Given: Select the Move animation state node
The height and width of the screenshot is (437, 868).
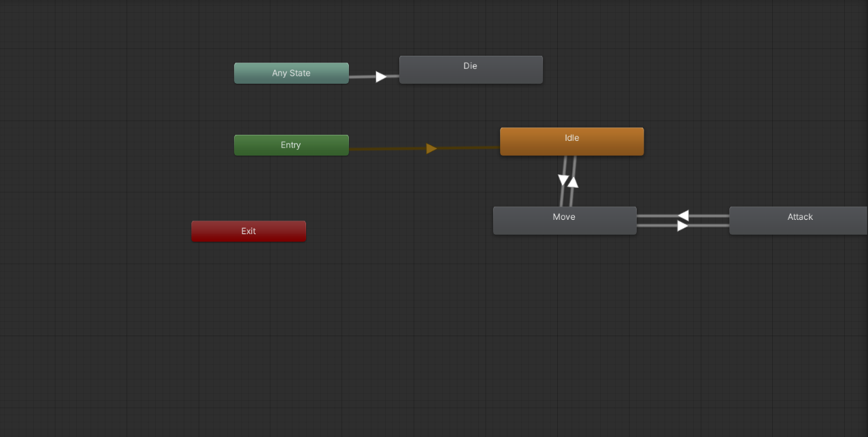Looking at the screenshot, I should pyautogui.click(x=564, y=220).
